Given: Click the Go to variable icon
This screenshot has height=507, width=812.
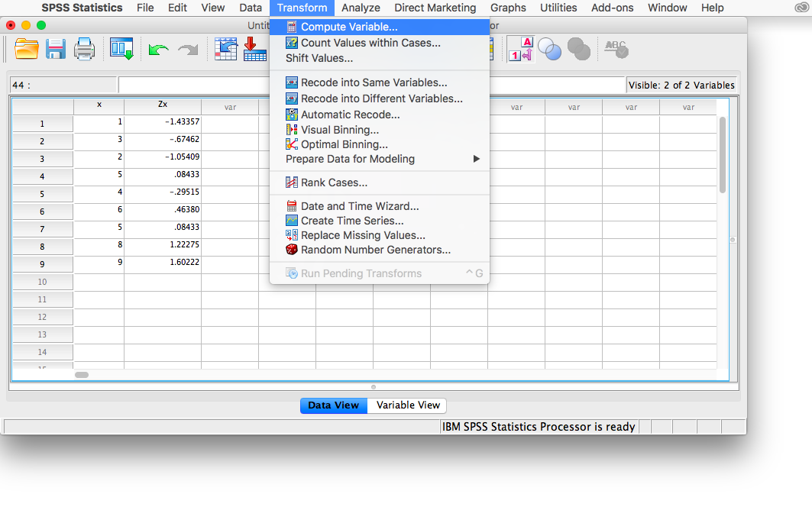Looking at the screenshot, I should [x=254, y=49].
